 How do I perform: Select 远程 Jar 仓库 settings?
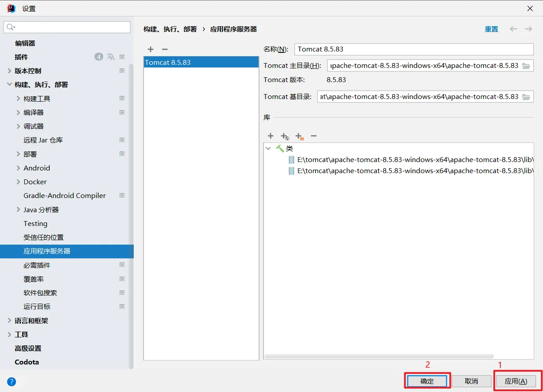pyautogui.click(x=43, y=140)
